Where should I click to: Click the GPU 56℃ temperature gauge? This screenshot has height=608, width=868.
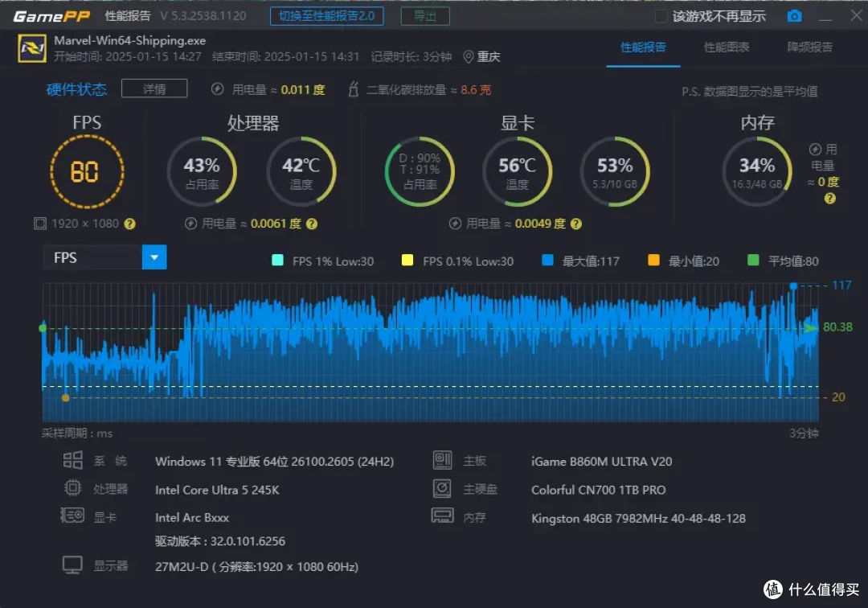click(518, 171)
